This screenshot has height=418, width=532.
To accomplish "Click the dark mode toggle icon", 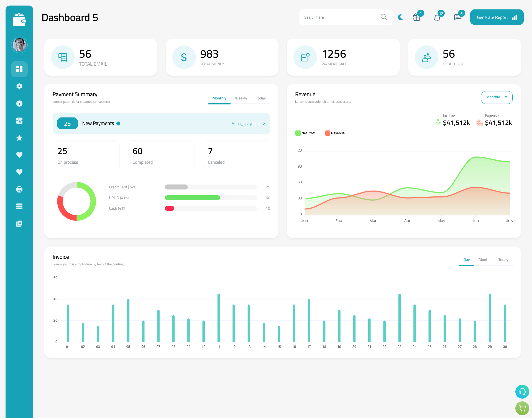I will click(400, 17).
